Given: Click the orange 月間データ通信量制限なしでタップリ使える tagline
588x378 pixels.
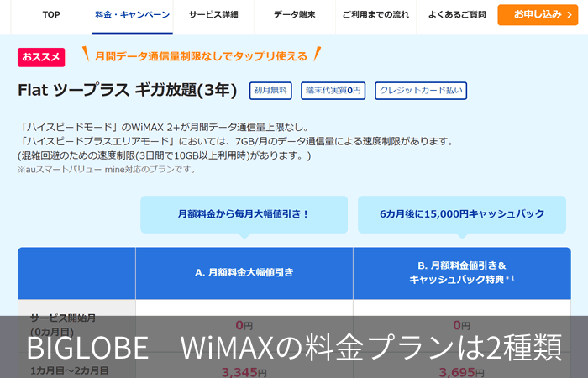Looking at the screenshot, I should point(201,56).
